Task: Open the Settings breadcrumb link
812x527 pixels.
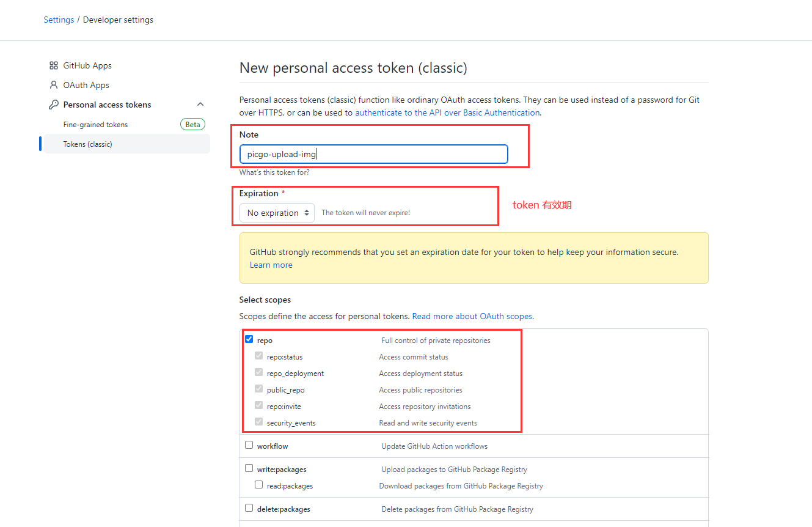Action: 59,20
